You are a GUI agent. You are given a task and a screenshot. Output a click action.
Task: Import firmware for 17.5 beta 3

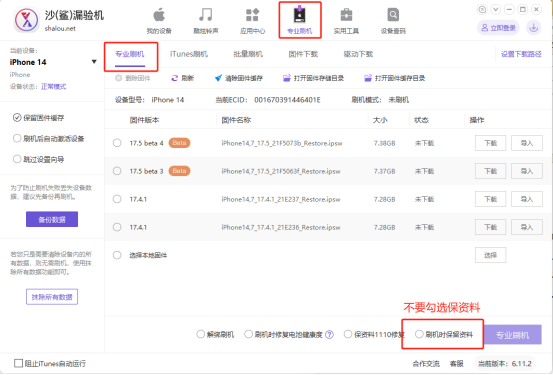click(527, 171)
